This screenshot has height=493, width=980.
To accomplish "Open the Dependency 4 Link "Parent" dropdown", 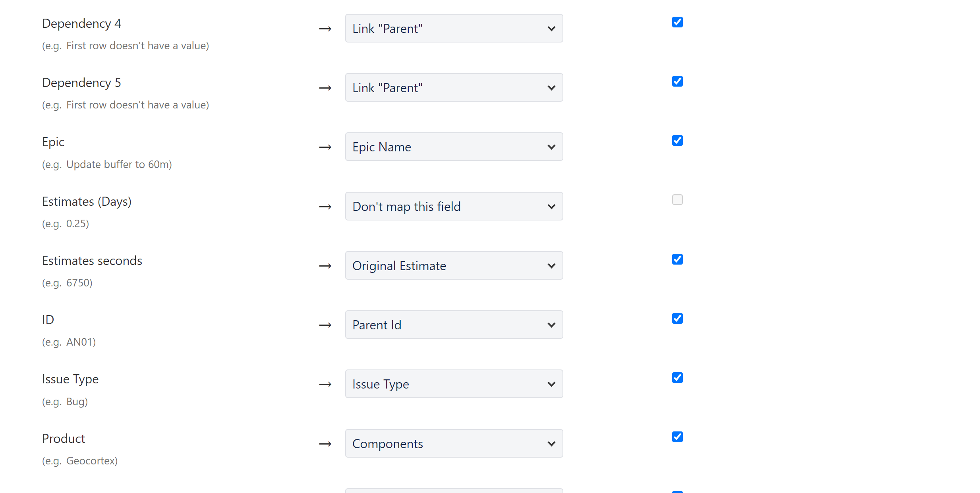I will (454, 28).
